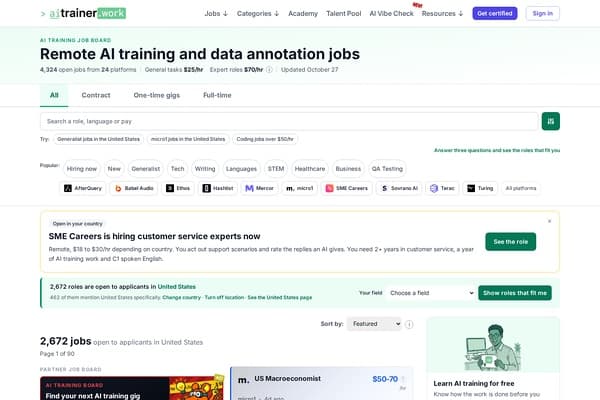Filter by micro1 platform

(300, 188)
